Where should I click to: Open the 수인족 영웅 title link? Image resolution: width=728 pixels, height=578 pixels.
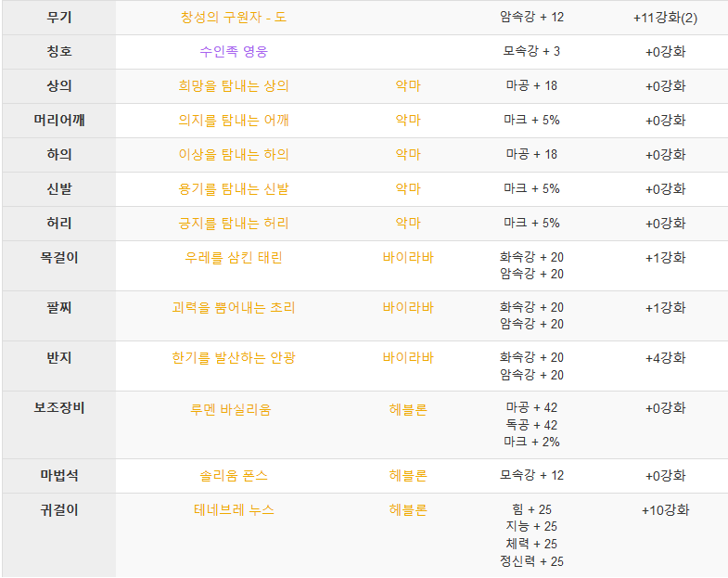[234, 52]
